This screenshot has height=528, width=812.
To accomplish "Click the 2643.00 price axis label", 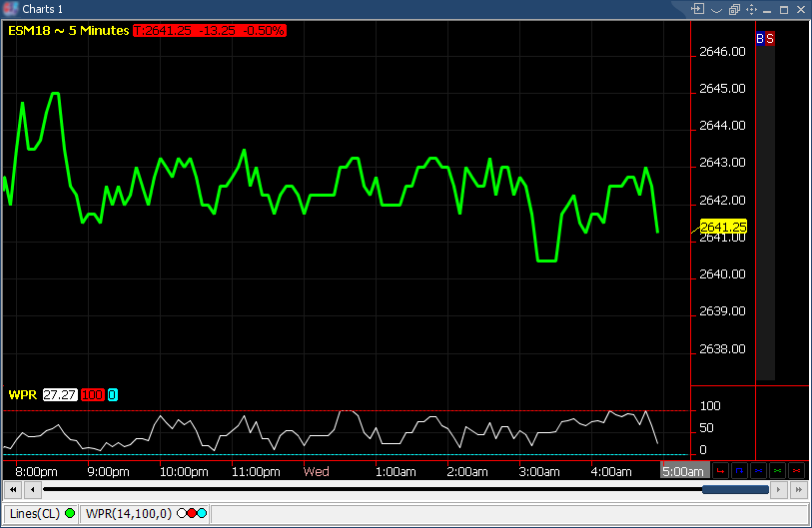I will tap(722, 163).
